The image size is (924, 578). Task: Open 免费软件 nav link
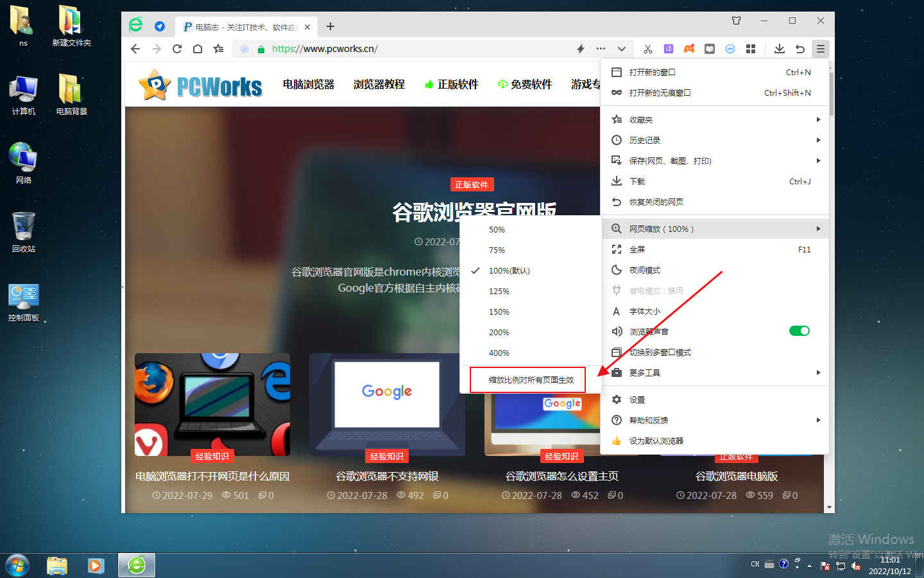coord(525,84)
